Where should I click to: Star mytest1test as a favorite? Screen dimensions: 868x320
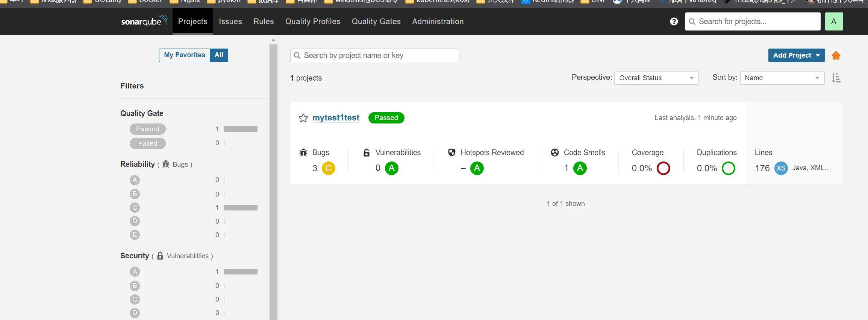pos(303,118)
